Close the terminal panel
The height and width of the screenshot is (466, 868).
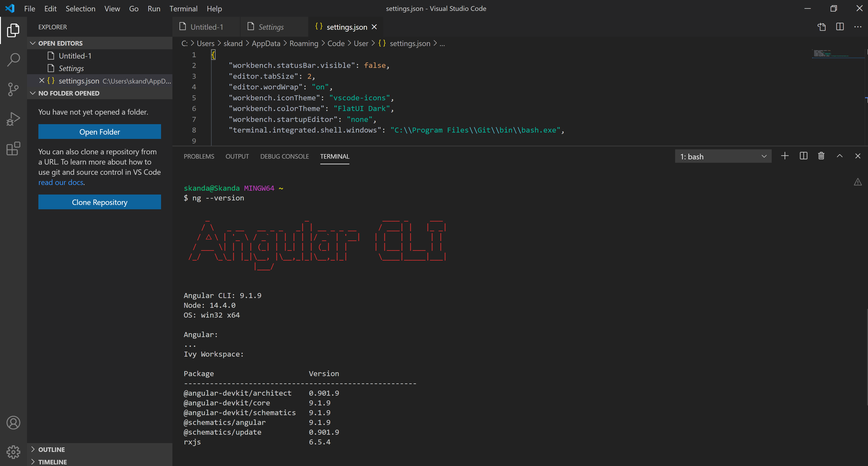click(x=858, y=156)
